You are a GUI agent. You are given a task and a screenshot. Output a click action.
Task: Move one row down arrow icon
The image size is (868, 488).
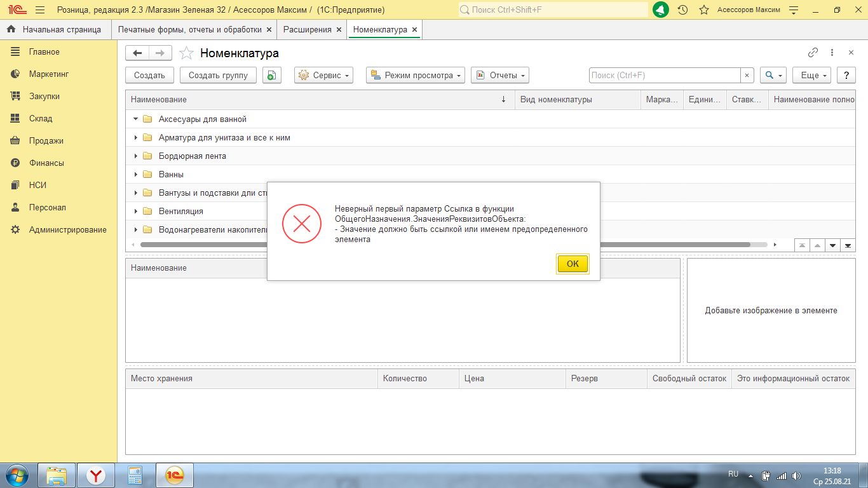pos(832,245)
